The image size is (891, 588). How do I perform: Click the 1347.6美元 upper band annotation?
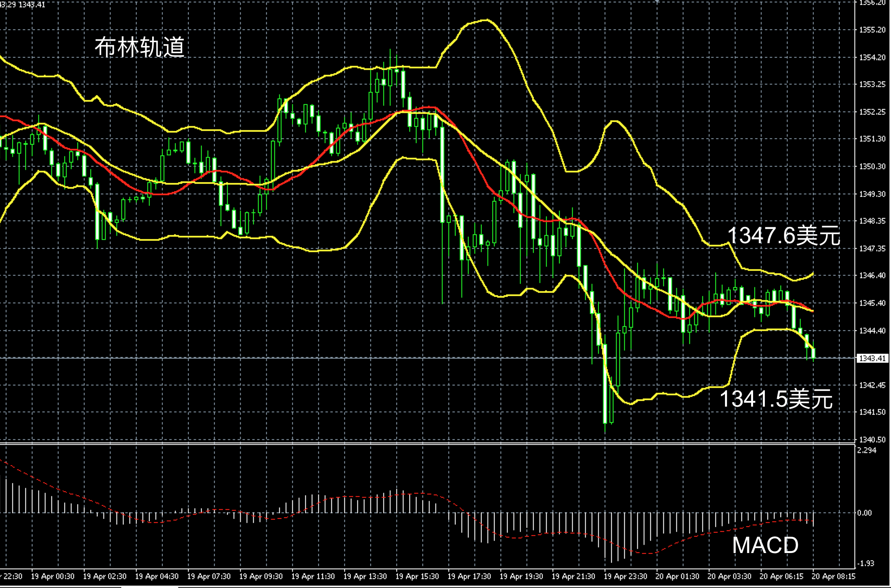[783, 235]
